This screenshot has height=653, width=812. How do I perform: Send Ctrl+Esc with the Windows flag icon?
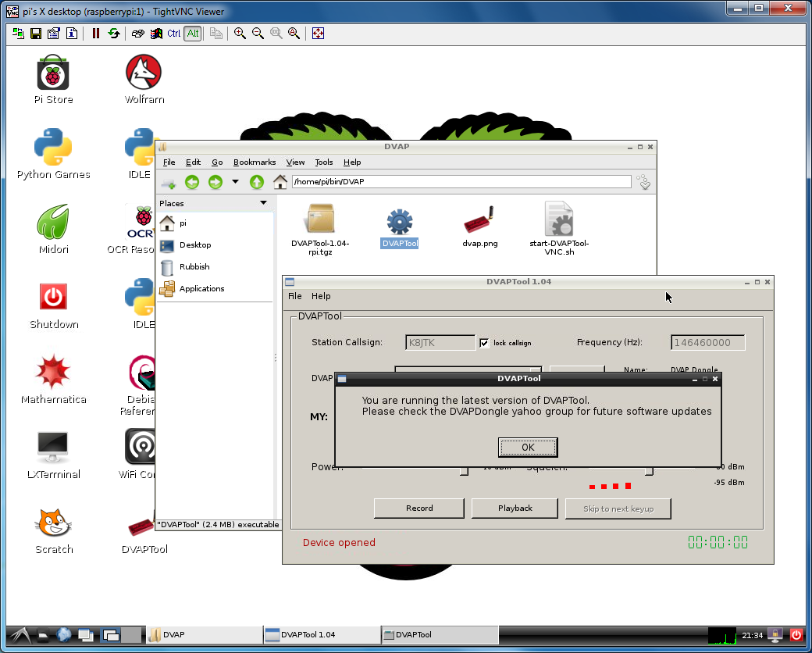[156, 34]
